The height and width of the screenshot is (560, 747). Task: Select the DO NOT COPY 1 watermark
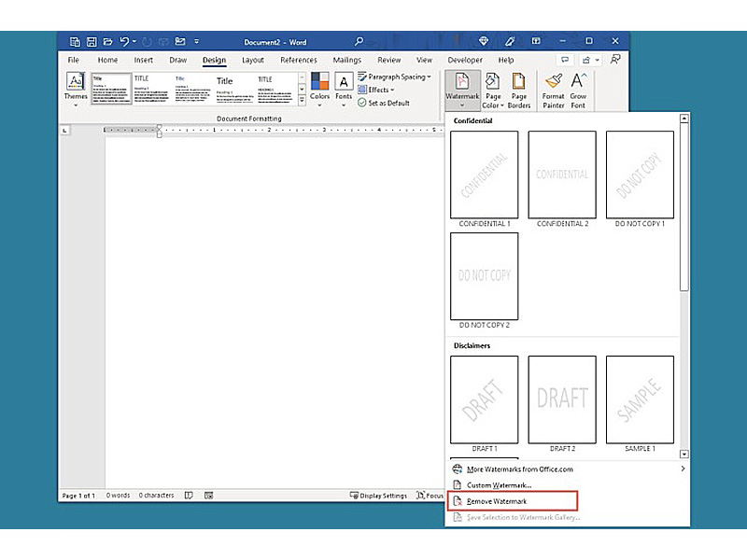click(640, 175)
